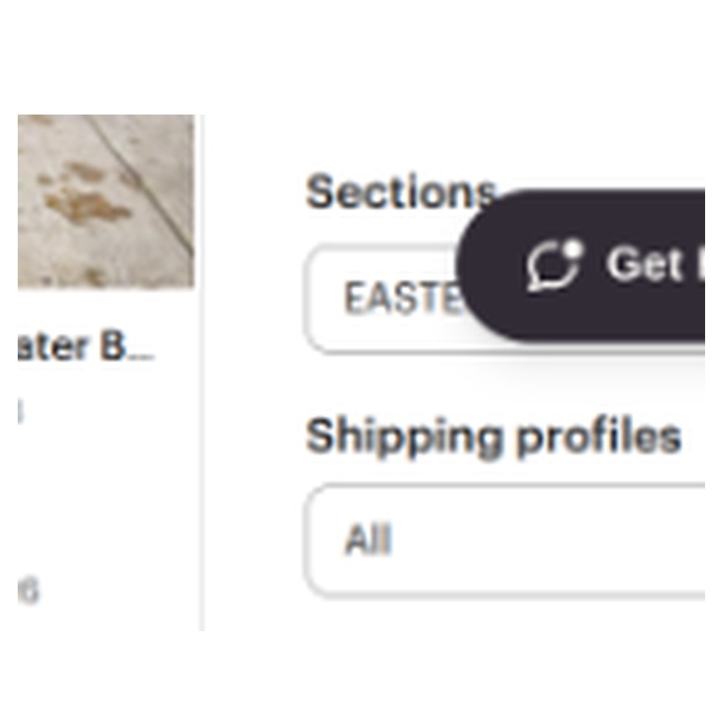Click the vertical divider beside the listing card
This screenshot has width=728, height=728.
click(x=203, y=372)
